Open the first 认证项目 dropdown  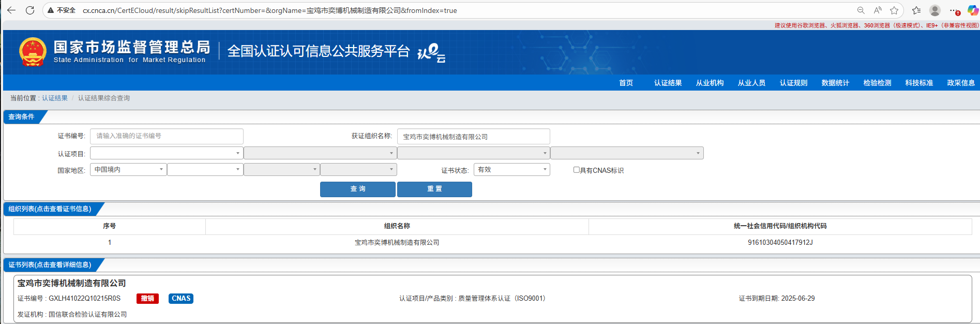pos(166,153)
